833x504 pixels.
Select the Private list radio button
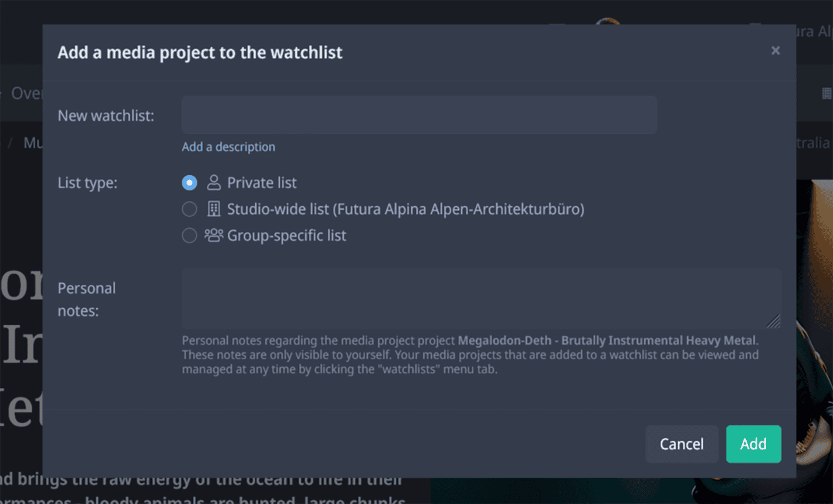189,182
